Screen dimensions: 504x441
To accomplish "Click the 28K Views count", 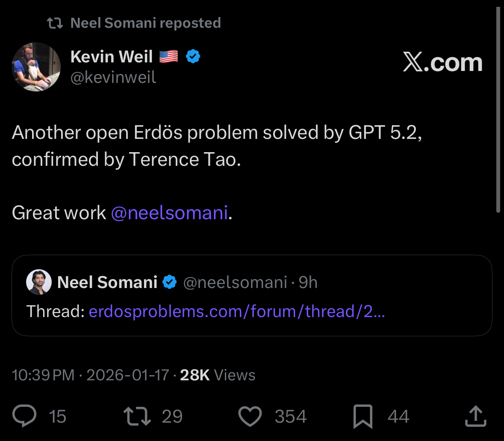I will 218,375.
